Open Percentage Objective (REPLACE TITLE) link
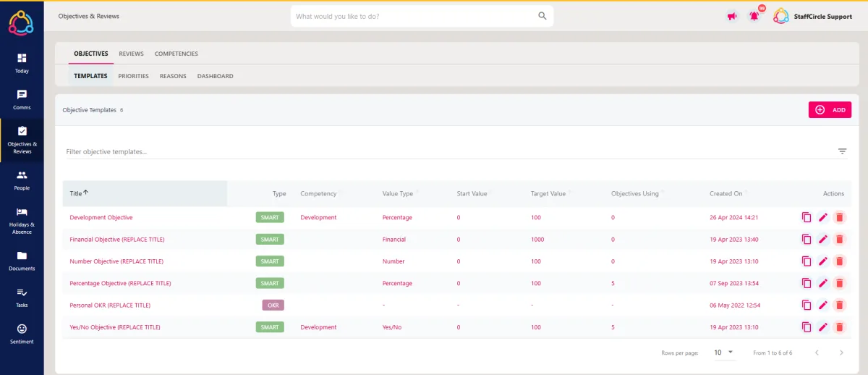 point(120,283)
